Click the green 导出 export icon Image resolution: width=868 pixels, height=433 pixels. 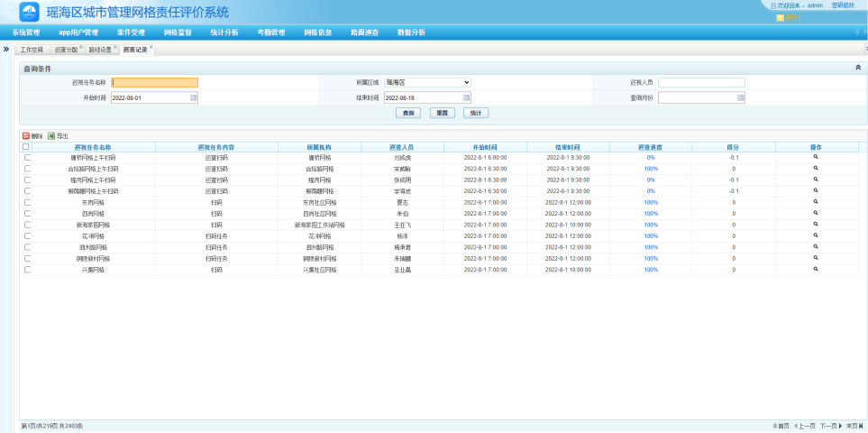(51, 135)
